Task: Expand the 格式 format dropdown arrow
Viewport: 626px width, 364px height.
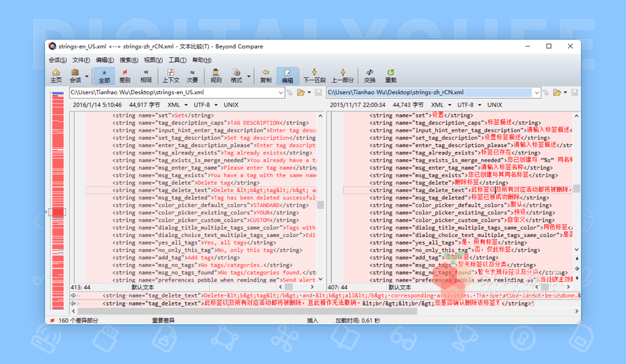Action: [x=249, y=76]
